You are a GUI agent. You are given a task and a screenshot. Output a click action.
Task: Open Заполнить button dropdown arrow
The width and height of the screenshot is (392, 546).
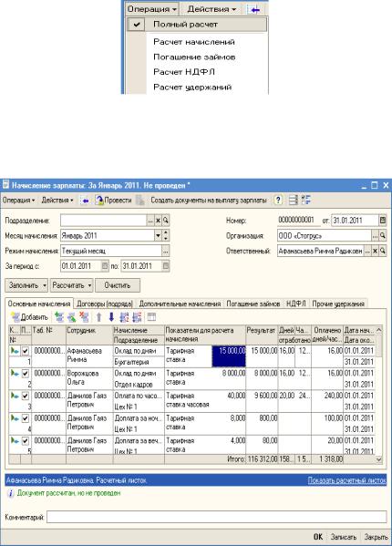pyautogui.click(x=45, y=285)
